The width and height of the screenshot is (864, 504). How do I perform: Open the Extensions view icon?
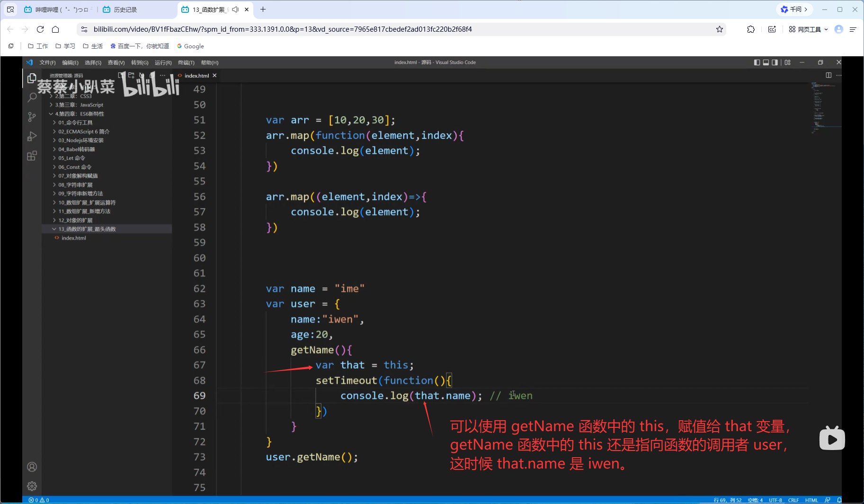(32, 156)
